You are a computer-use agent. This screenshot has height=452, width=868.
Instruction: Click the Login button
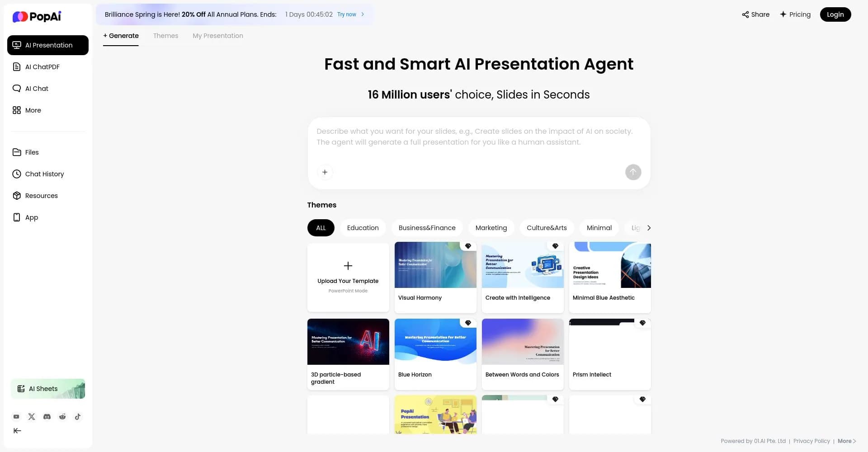(x=835, y=14)
